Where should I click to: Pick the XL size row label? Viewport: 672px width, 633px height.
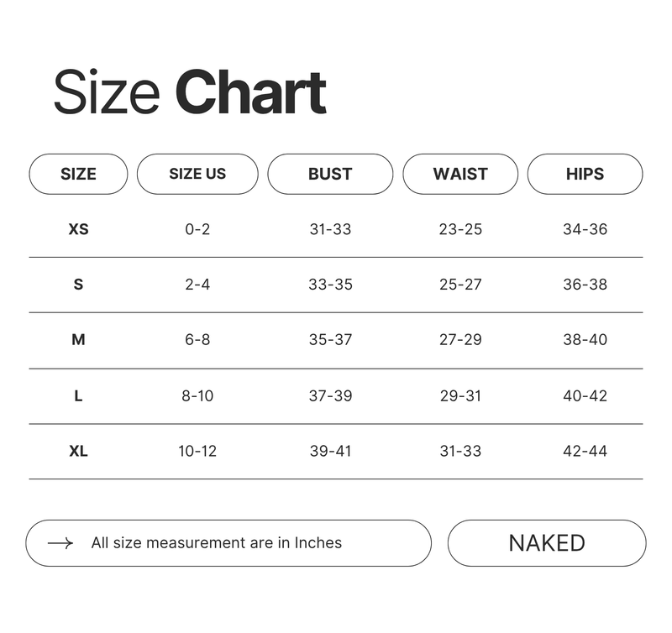(78, 451)
